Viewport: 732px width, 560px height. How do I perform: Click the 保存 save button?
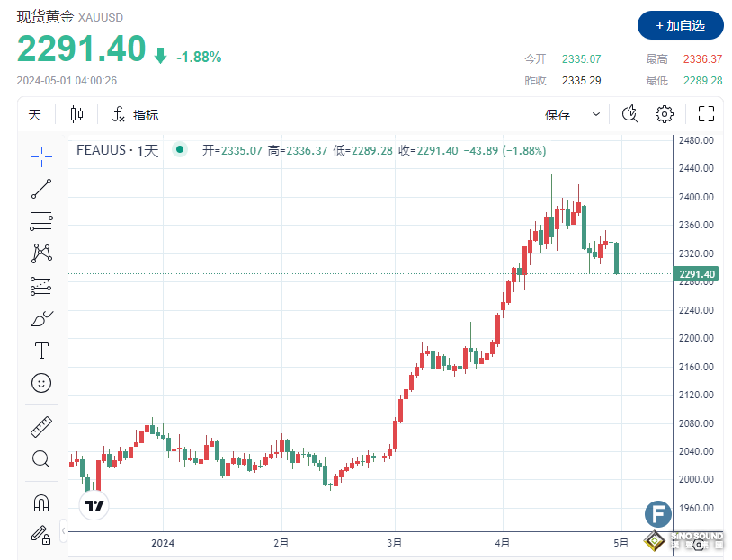click(558, 114)
